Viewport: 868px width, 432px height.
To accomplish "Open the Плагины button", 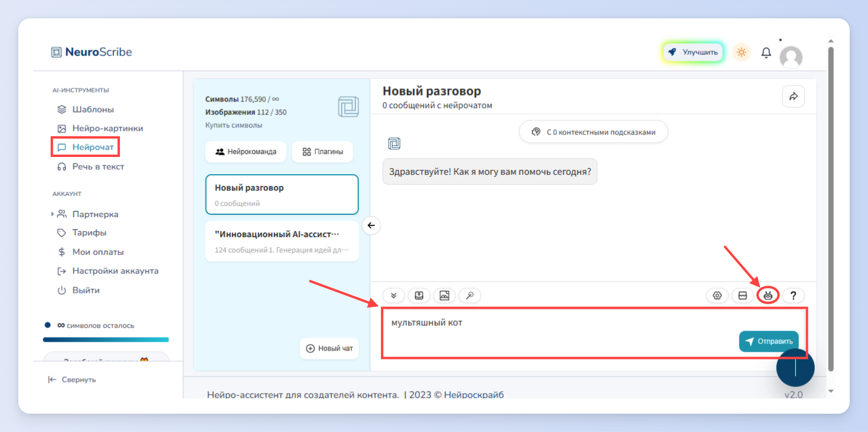I will pos(322,152).
